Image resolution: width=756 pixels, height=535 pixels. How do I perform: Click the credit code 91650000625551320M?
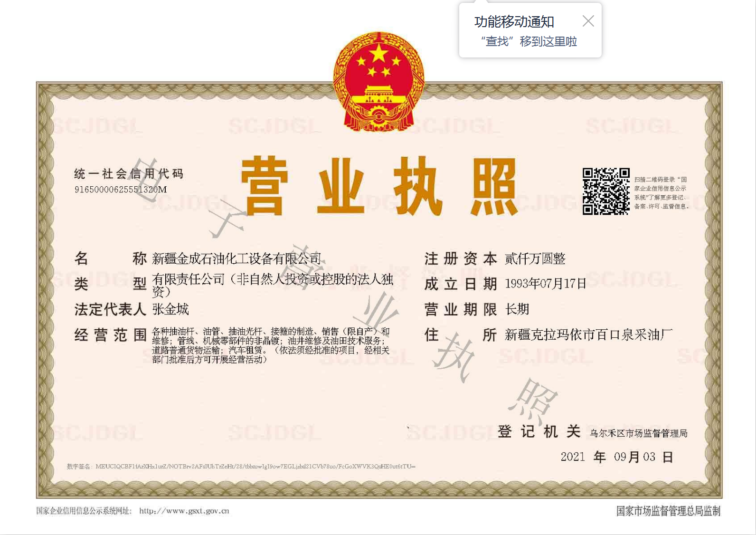(x=121, y=190)
